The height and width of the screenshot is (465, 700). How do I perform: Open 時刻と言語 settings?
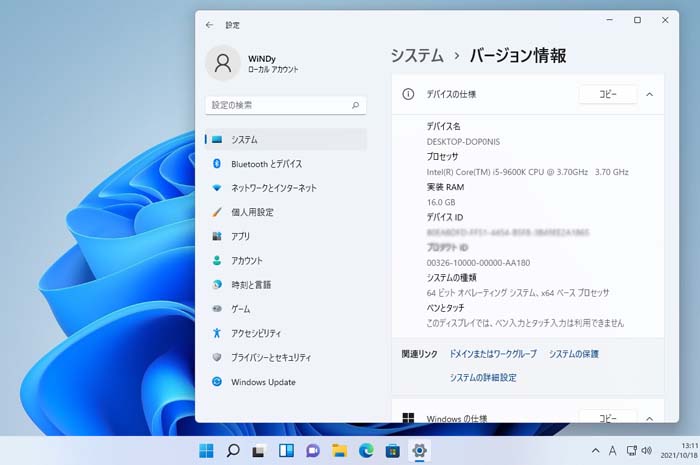[286, 285]
